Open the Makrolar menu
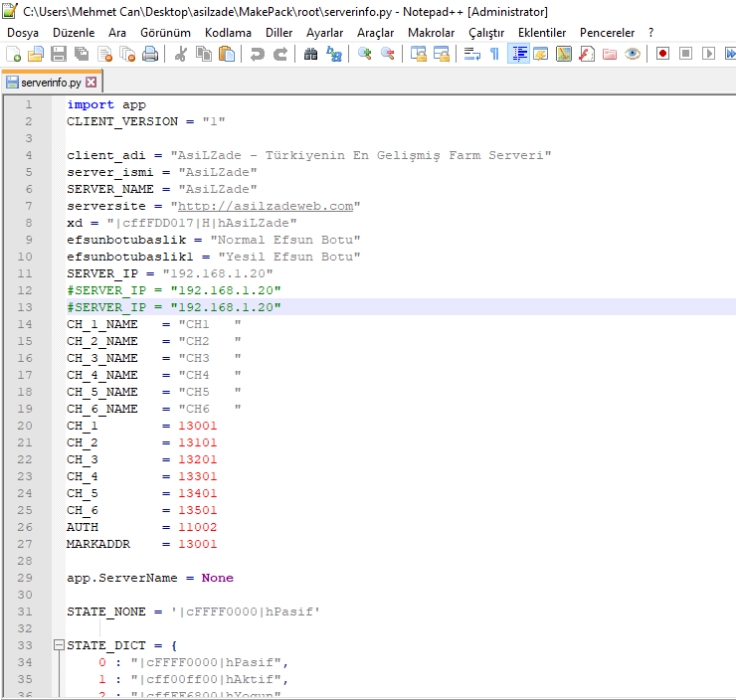Image resolution: width=736 pixels, height=700 pixels. click(431, 33)
